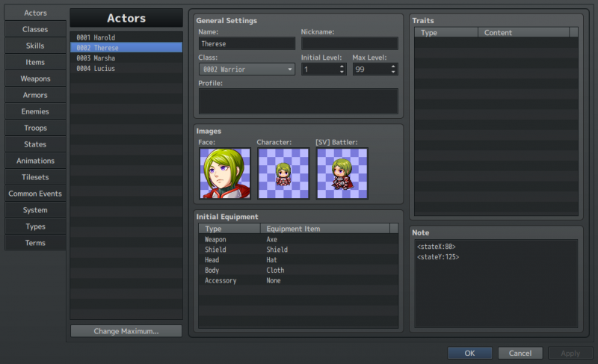Click the Profile text box
This screenshot has width=598, height=364.
pyautogui.click(x=298, y=101)
